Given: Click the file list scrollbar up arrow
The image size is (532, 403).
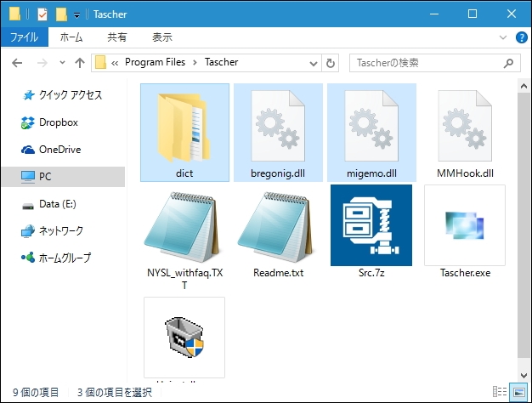Looking at the screenshot, I should (x=524, y=86).
